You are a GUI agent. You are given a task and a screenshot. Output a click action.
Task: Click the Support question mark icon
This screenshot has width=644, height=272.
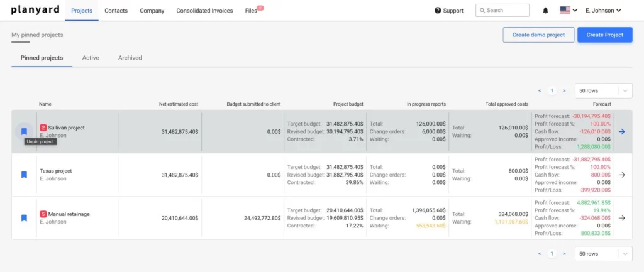438,11
